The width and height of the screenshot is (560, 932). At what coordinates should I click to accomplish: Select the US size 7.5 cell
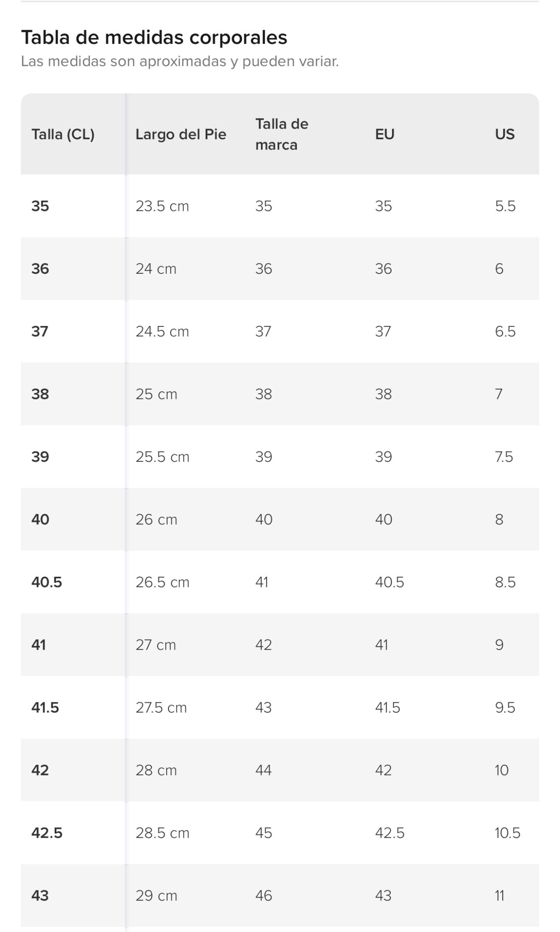[x=504, y=457]
